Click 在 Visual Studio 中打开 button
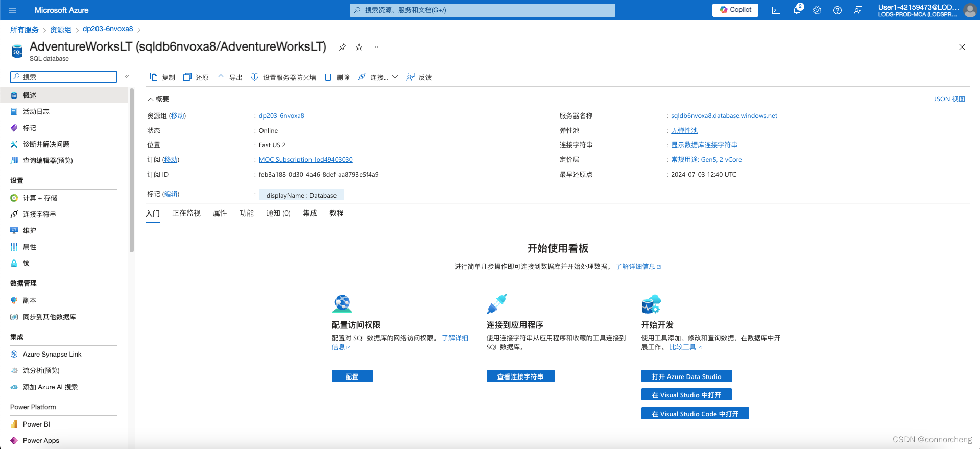980x449 pixels. [686, 394]
